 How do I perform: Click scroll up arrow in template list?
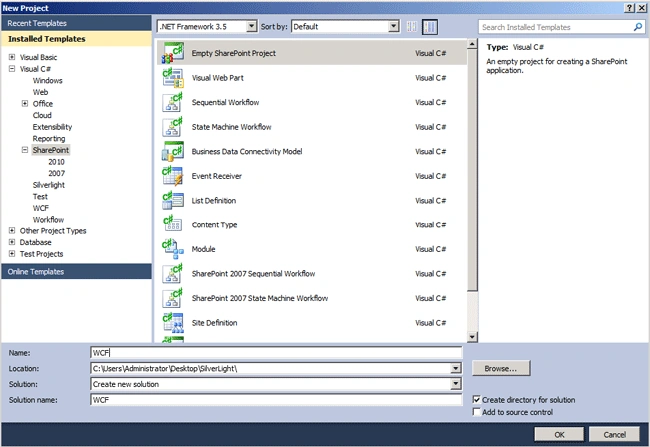coord(472,44)
